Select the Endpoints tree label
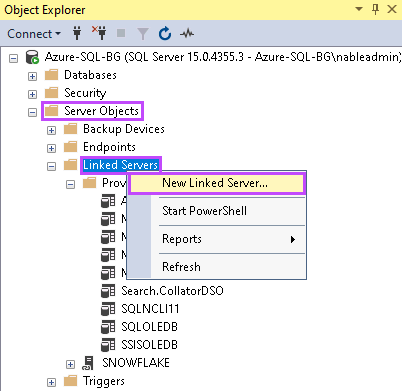The image size is (402, 391). 109,147
